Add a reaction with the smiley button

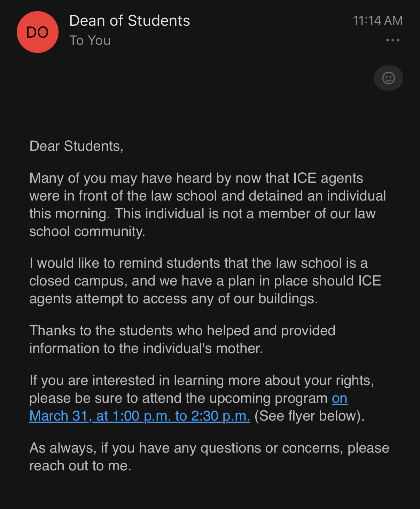[388, 78]
